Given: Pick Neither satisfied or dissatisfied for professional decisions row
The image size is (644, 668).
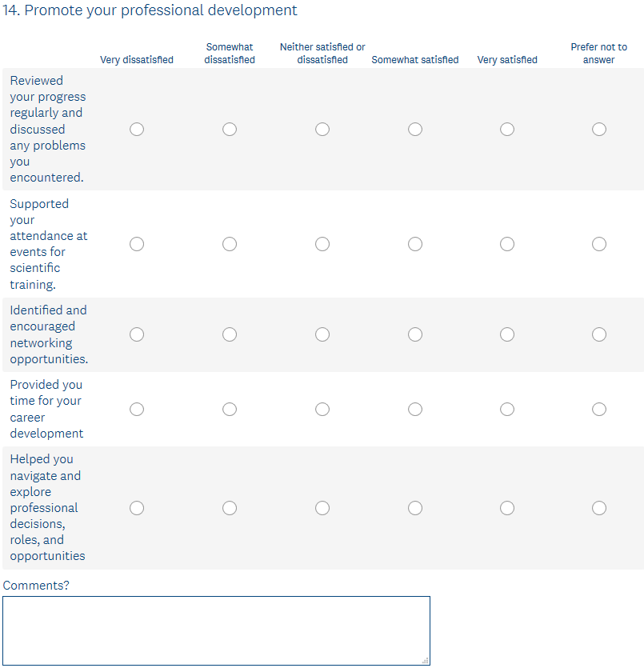Looking at the screenshot, I should [322, 508].
